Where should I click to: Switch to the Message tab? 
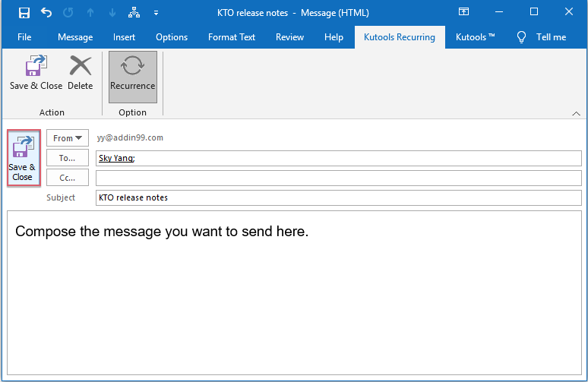[x=75, y=37]
